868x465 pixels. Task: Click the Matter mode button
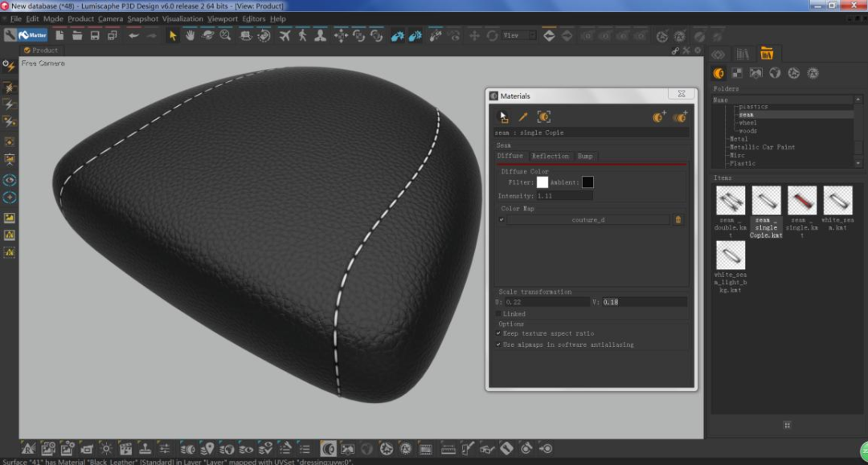[x=32, y=35]
